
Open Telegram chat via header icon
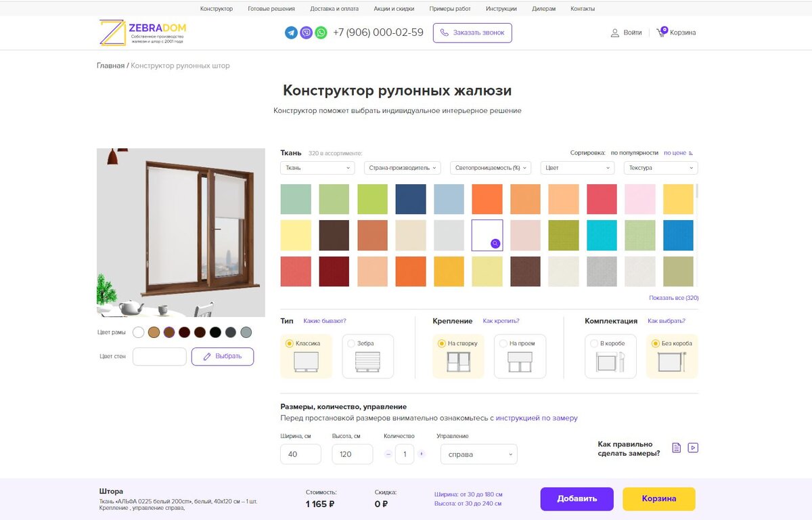(291, 32)
